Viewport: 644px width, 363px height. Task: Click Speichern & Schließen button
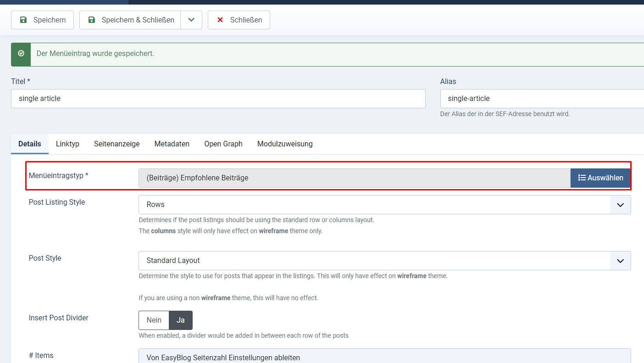(130, 20)
